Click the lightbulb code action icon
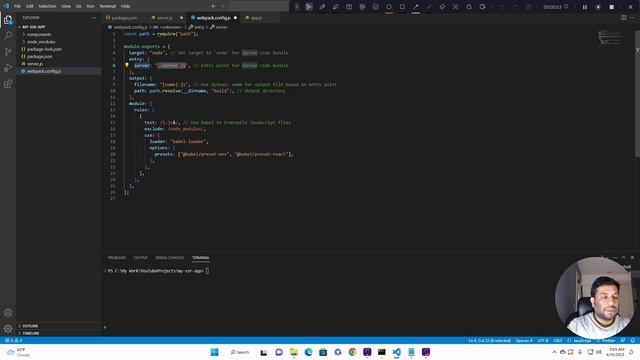This screenshot has width=640, height=360. (127, 65)
